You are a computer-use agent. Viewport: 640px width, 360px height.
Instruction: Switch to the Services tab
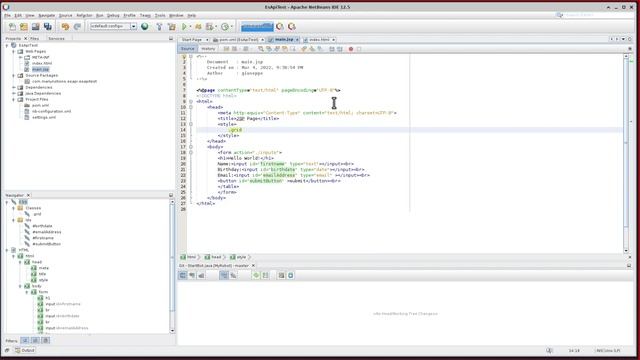[56, 38]
